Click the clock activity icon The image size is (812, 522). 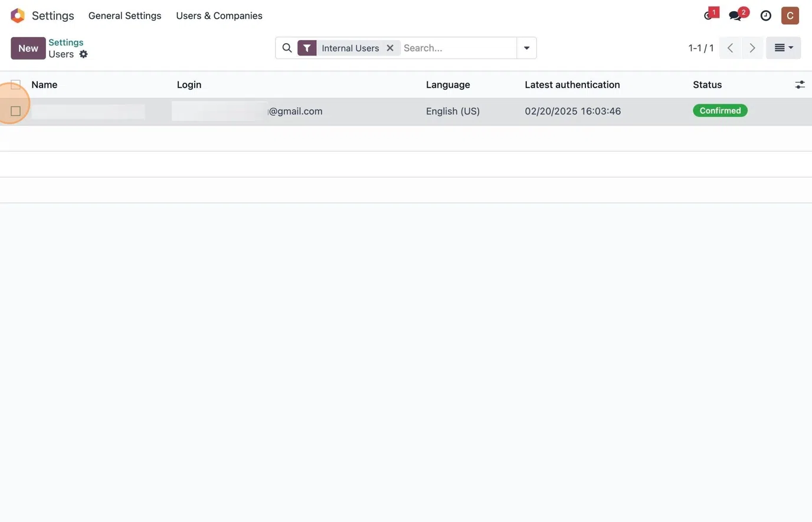coord(766,15)
